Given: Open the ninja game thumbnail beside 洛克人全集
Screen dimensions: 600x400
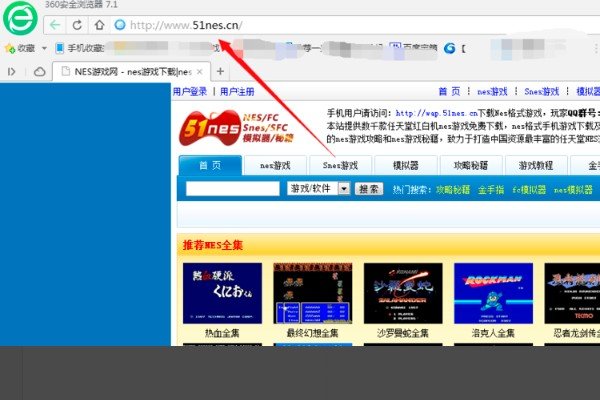Looking at the screenshot, I should [572, 293].
